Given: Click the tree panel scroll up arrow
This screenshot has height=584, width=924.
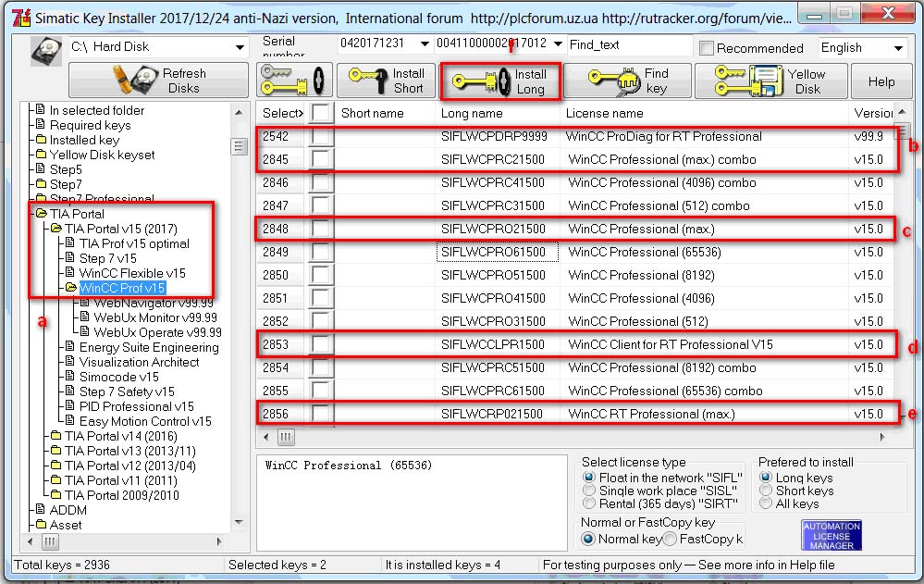Looking at the screenshot, I should point(239,112).
